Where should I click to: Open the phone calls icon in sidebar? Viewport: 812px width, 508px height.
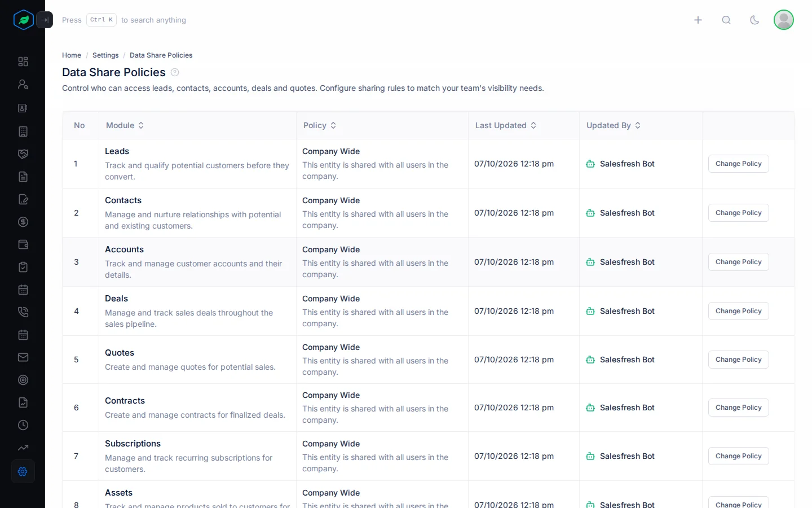pyautogui.click(x=23, y=312)
